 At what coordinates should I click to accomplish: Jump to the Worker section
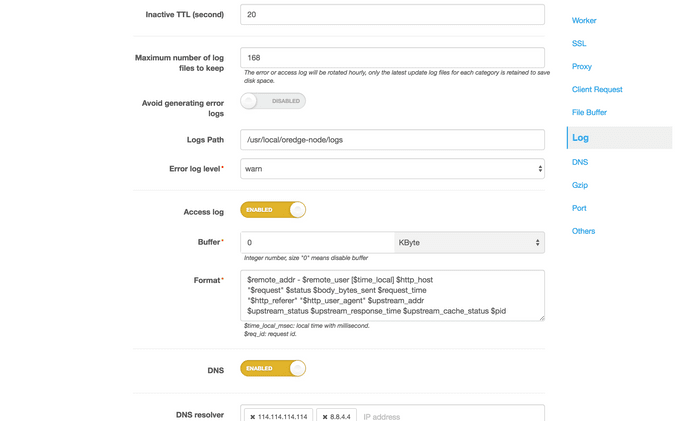tap(584, 21)
